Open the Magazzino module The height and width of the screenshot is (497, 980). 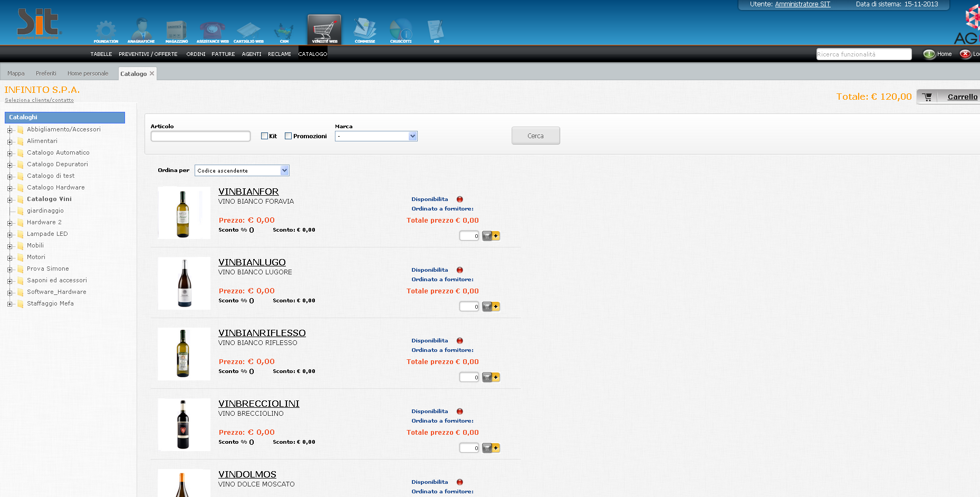coord(176,29)
